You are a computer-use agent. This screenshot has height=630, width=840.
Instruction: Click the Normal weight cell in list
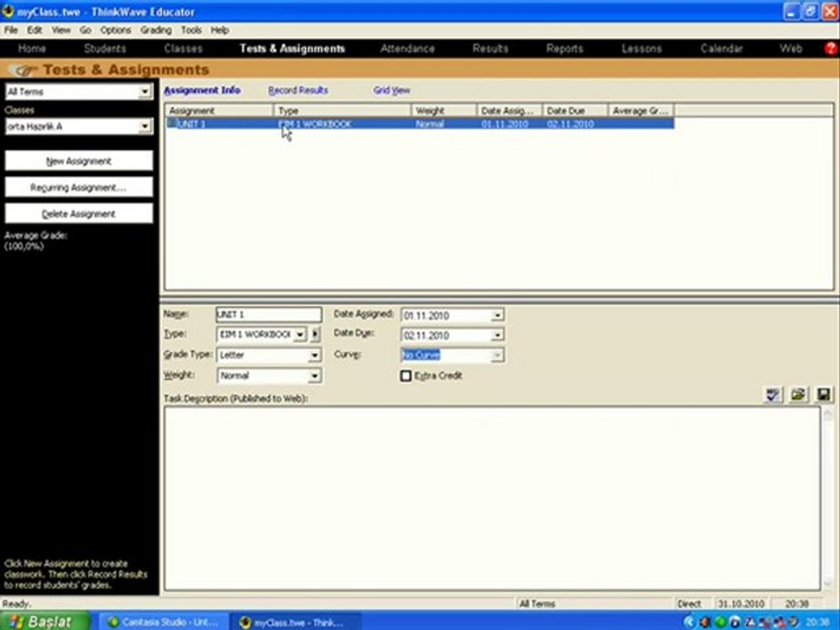(x=430, y=123)
